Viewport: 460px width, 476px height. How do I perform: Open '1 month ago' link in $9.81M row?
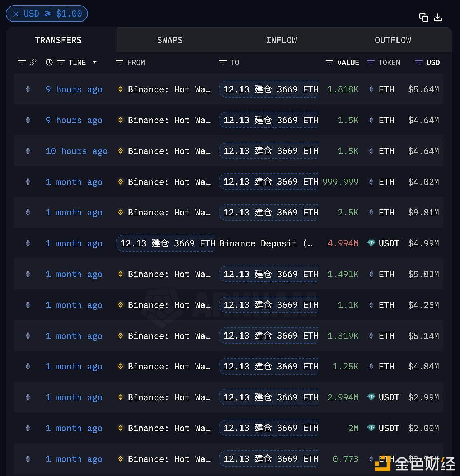coord(74,213)
